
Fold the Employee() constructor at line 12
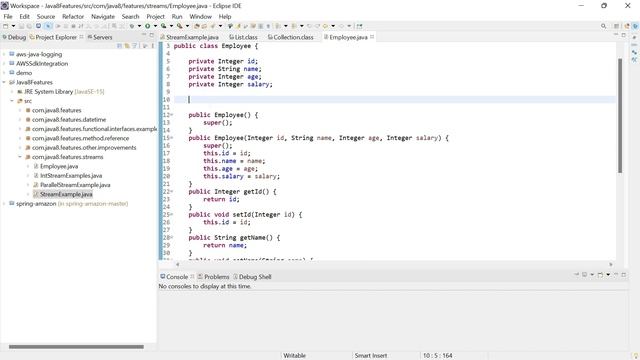pyautogui.click(x=171, y=115)
